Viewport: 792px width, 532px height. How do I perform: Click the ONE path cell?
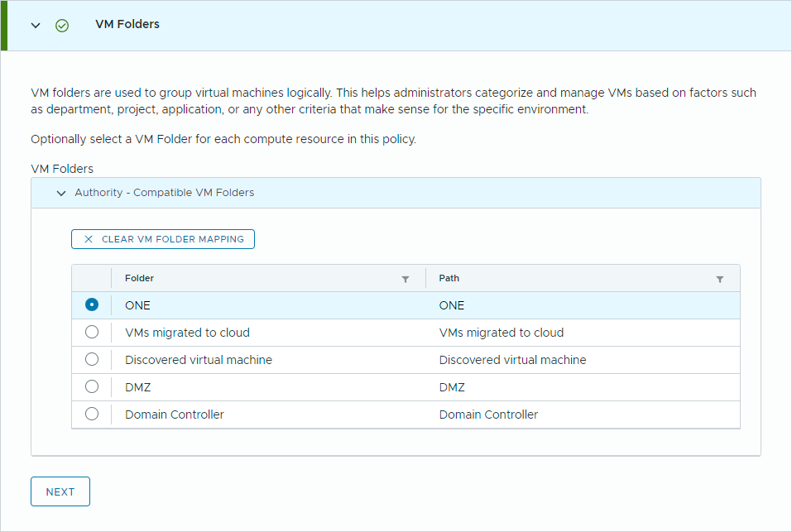452,305
